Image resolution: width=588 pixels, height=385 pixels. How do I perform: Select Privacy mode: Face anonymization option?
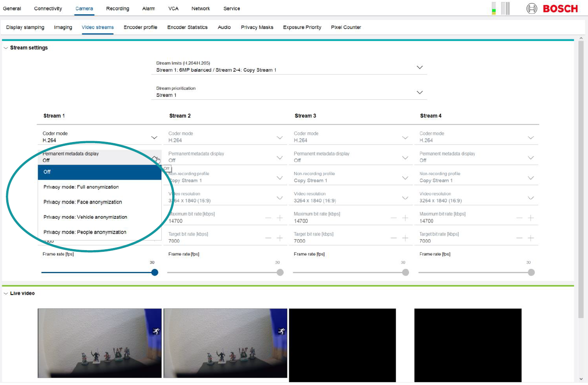click(83, 202)
